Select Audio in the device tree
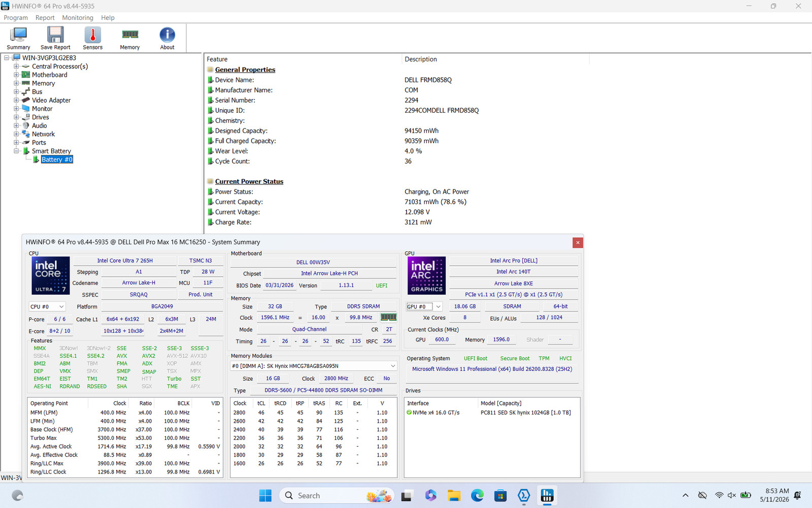The width and height of the screenshot is (812, 508). 40,125
